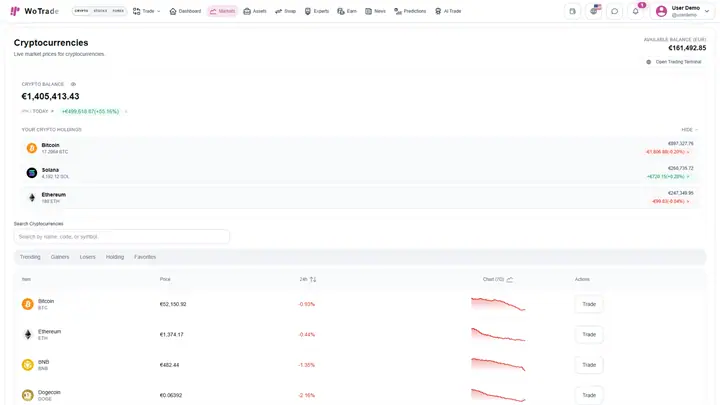The image size is (720, 405).
Task: Select the Losers tab
Action: pos(87,257)
